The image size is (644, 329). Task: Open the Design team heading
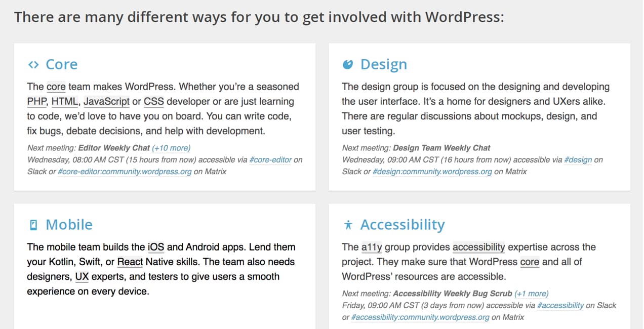pyautogui.click(x=383, y=64)
